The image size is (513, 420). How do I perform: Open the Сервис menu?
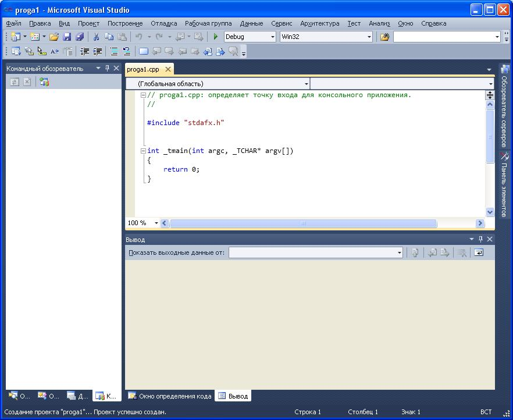click(282, 23)
